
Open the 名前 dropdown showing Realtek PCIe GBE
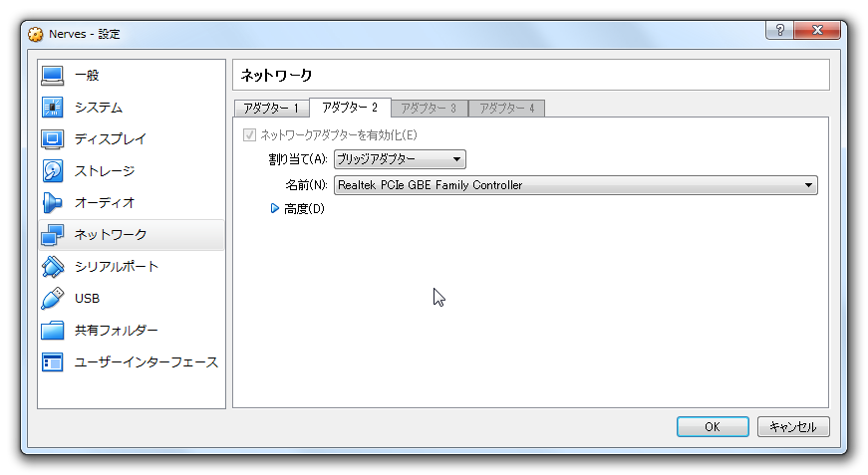576,185
